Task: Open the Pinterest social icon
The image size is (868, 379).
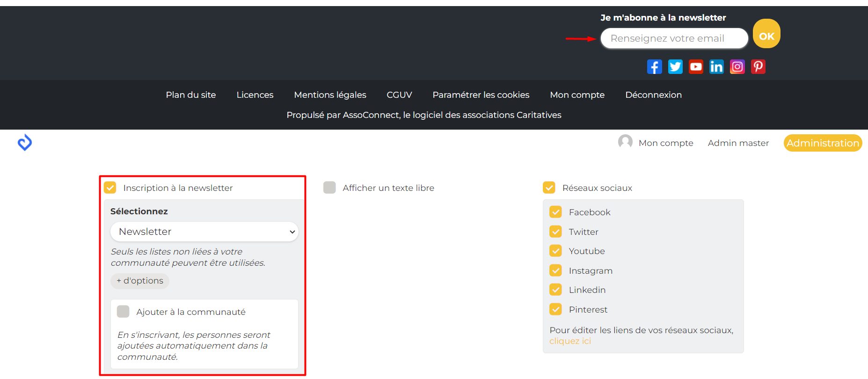Action: pyautogui.click(x=758, y=67)
